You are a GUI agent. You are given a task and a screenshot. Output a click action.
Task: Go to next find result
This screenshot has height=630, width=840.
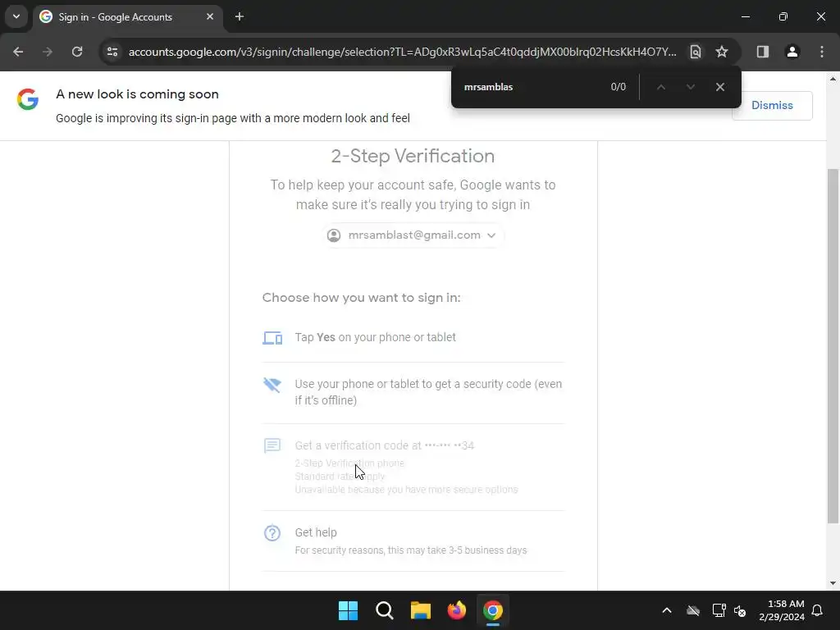pos(691,87)
